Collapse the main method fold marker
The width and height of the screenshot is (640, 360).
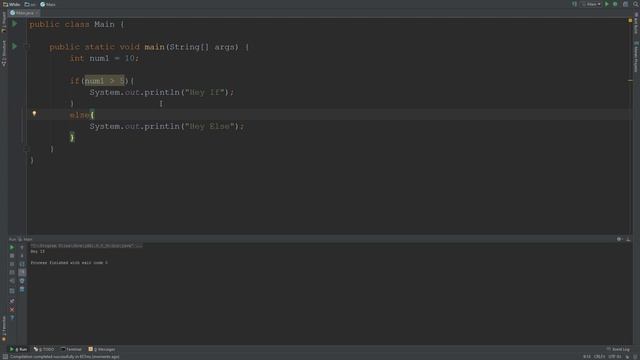pos(27,47)
